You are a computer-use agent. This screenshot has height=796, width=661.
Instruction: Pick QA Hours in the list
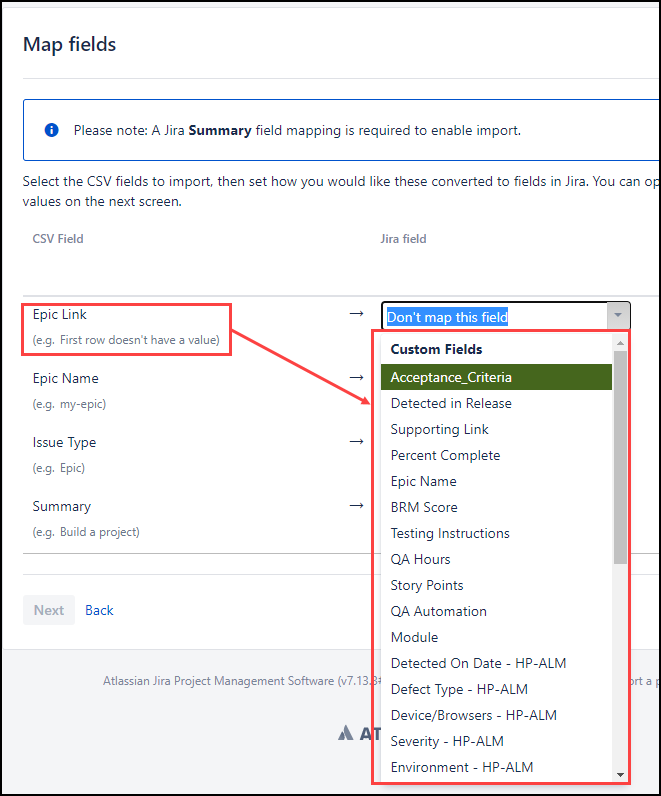496,559
